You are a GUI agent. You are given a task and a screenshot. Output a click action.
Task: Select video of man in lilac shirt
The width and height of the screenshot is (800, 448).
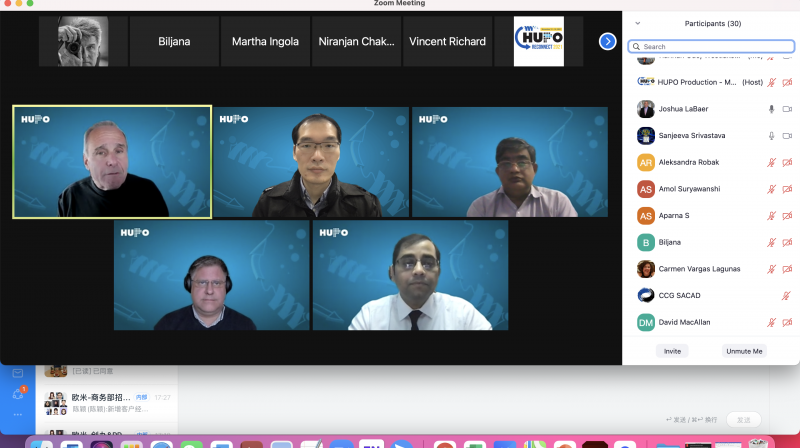point(510,162)
